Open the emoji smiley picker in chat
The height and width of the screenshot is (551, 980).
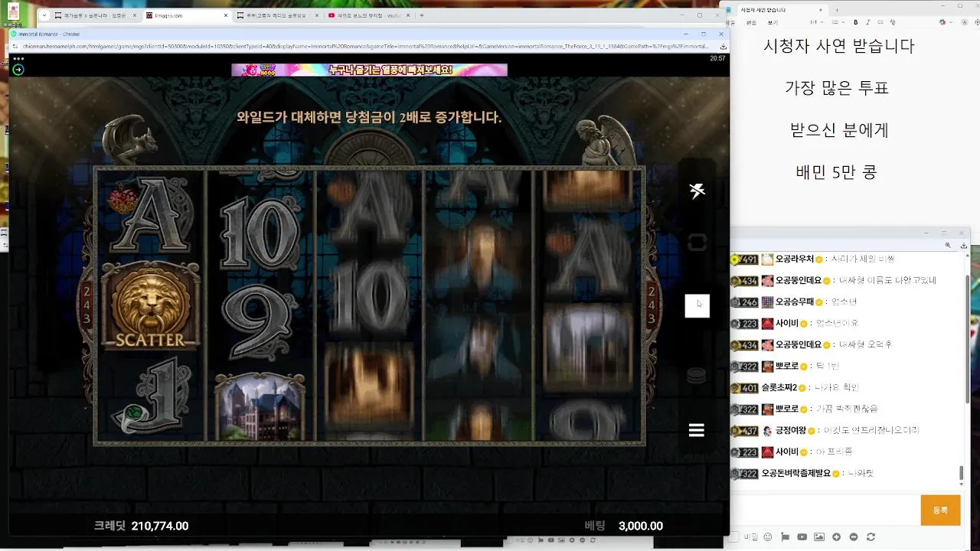[x=768, y=537]
